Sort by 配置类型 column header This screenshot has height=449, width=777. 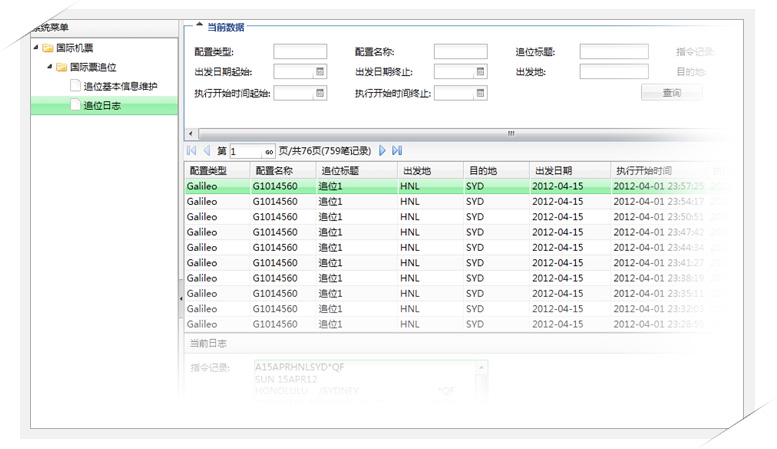point(217,171)
